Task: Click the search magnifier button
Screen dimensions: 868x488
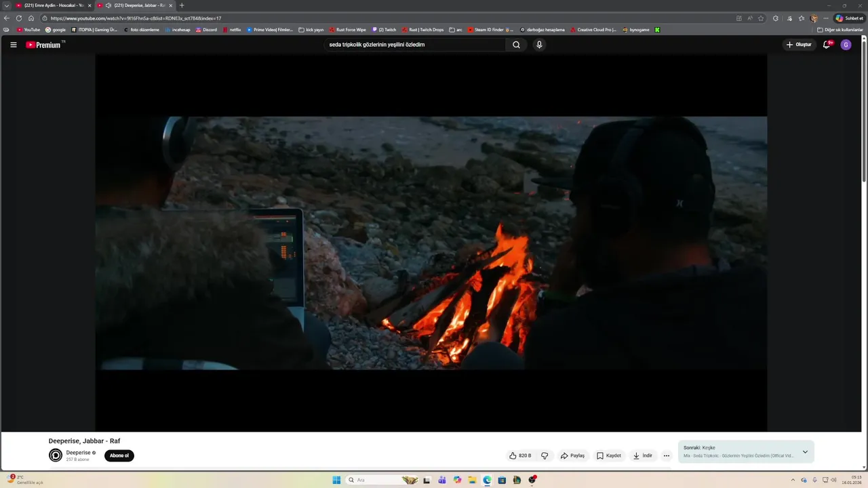Action: pyautogui.click(x=516, y=45)
